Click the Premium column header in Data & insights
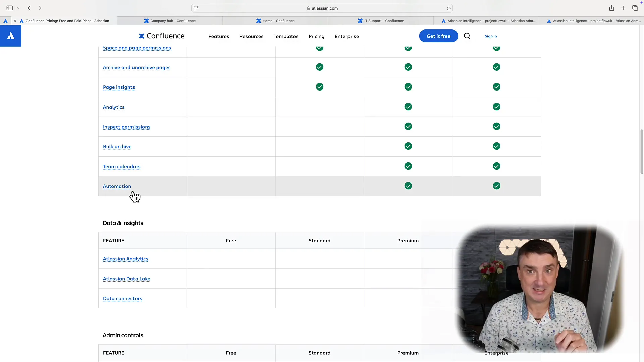The image size is (644, 362). pos(408,241)
